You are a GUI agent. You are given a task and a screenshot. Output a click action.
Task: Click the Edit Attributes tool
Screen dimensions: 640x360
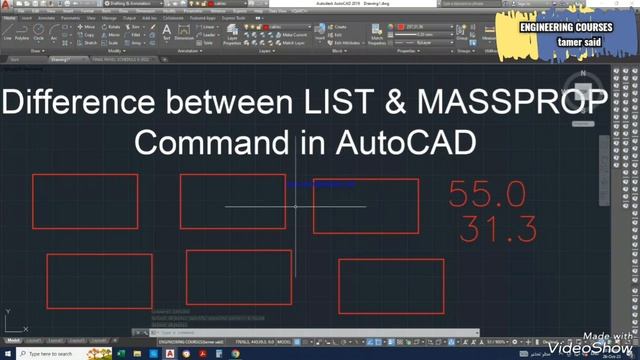click(x=344, y=43)
